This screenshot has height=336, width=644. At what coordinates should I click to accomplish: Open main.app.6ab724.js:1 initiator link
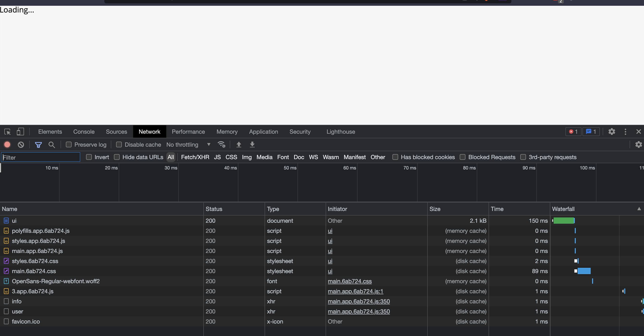355,291
